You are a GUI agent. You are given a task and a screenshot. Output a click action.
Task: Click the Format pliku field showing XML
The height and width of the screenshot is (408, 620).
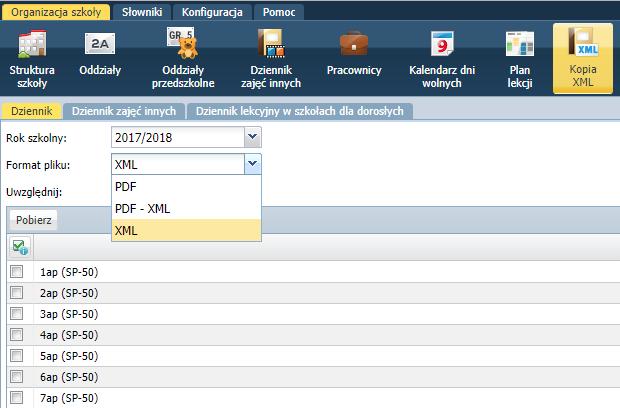(178, 164)
